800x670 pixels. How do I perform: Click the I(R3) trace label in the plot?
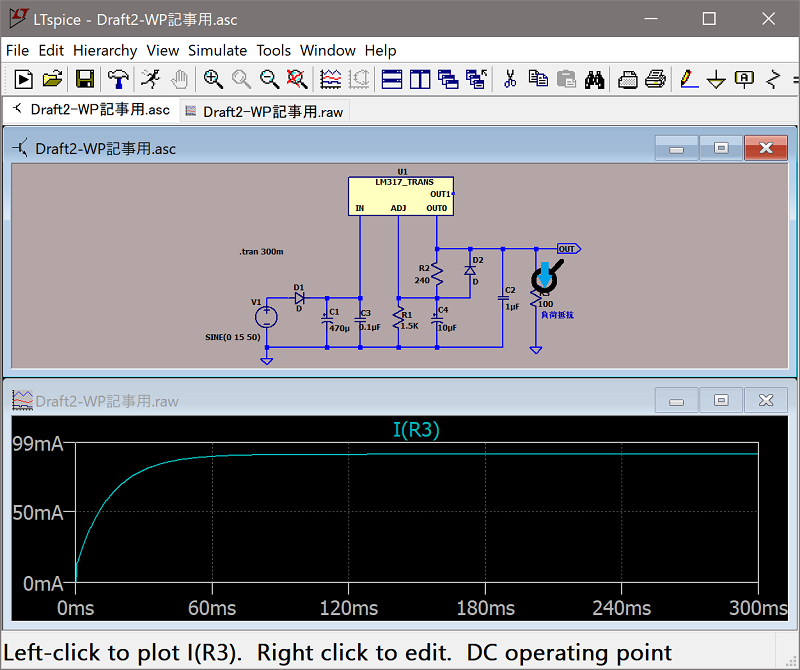pos(416,430)
